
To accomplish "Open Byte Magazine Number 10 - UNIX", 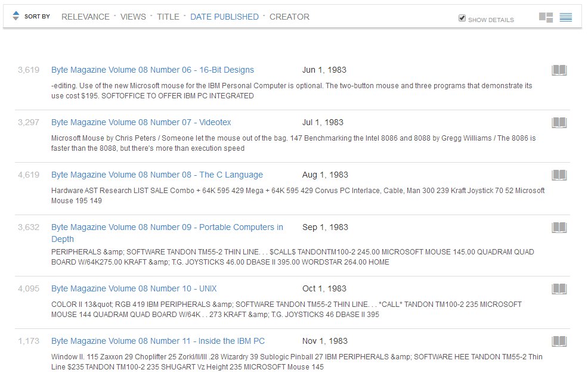I will tap(134, 288).
